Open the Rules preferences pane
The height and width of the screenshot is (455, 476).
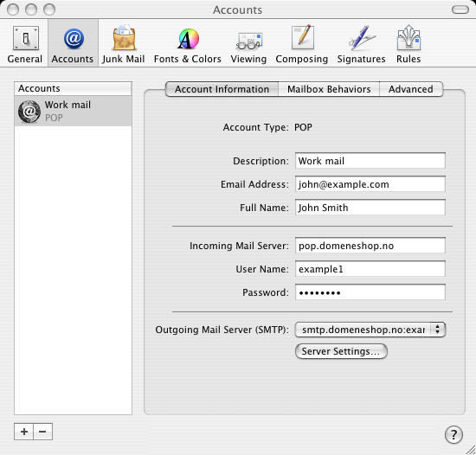408,44
